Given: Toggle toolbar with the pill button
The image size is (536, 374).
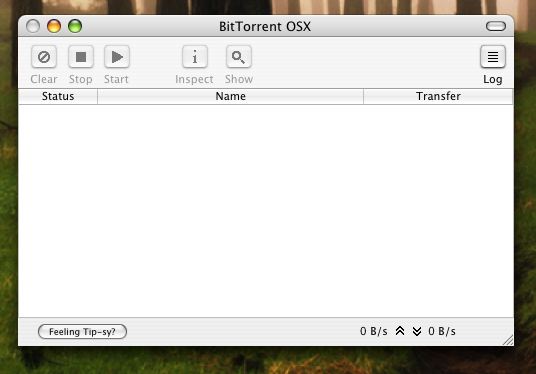Looking at the screenshot, I should click(x=496, y=26).
